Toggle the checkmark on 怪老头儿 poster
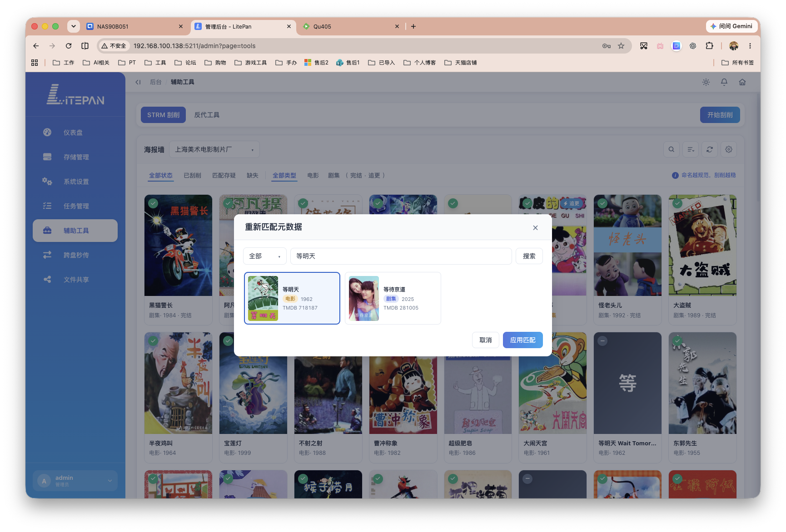 coord(602,203)
